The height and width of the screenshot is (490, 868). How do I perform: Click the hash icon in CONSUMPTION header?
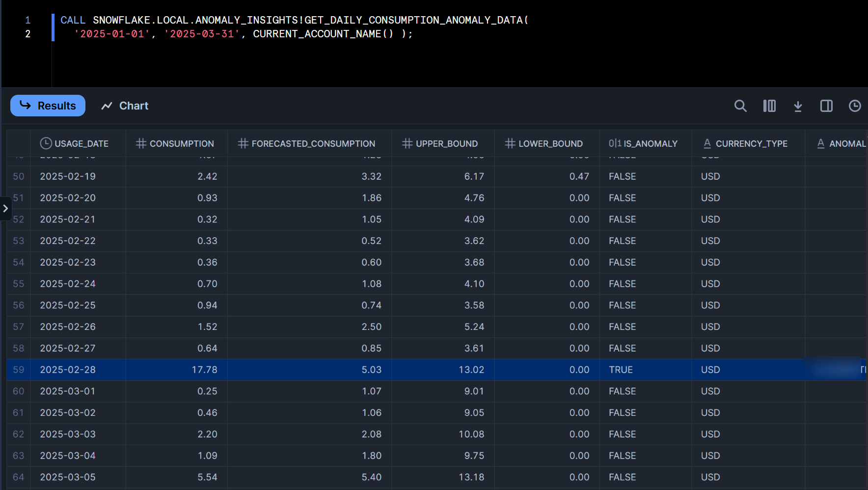click(x=141, y=143)
